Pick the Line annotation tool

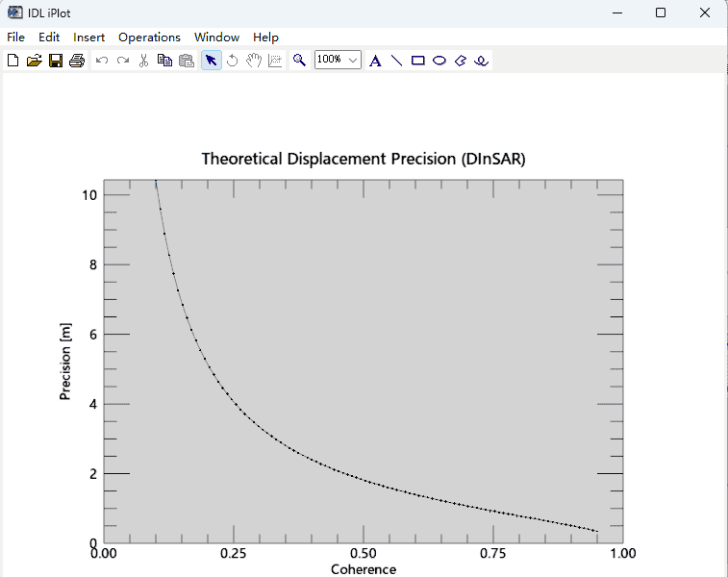[396, 61]
